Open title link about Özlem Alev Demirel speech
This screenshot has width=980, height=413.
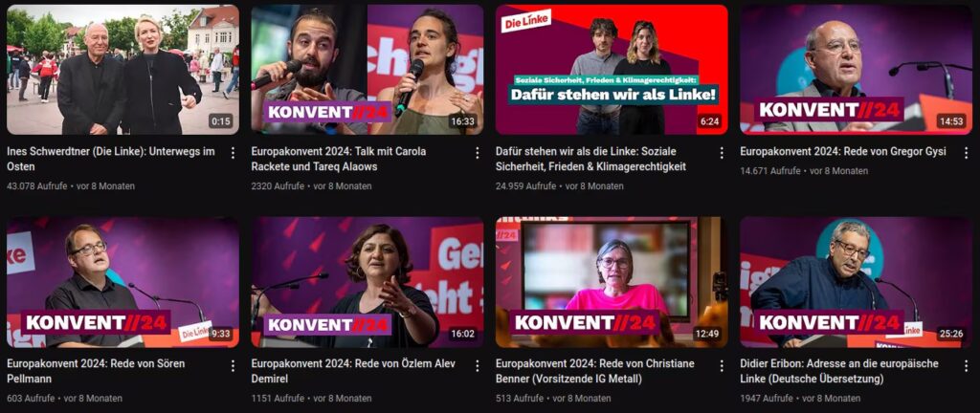353,371
